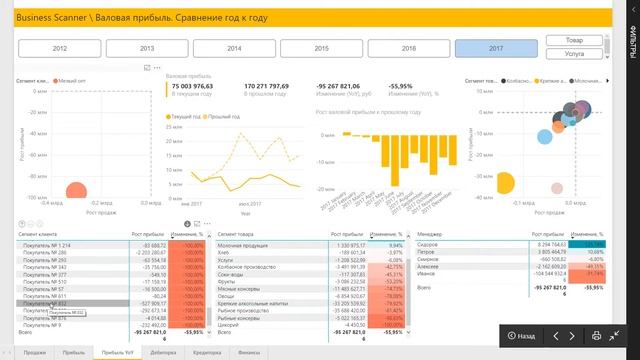
Task: Expand the Фильтры pane chevron
Action: pos(633,9)
